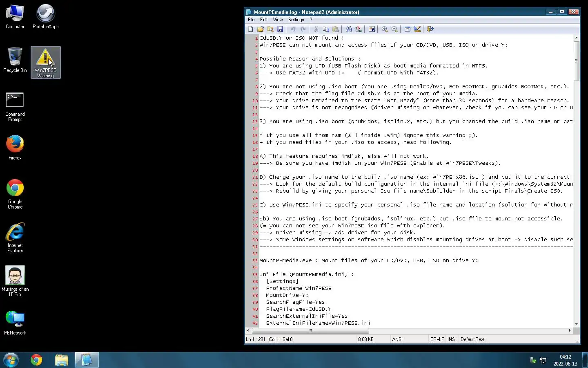This screenshot has width=588, height=368.
Task: Open the Edit menu
Action: 264,20
